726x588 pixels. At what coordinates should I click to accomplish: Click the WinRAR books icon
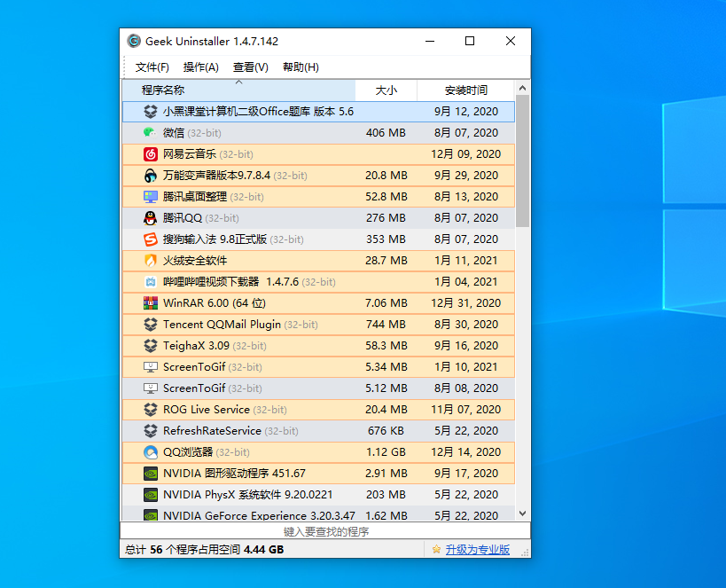click(151, 303)
